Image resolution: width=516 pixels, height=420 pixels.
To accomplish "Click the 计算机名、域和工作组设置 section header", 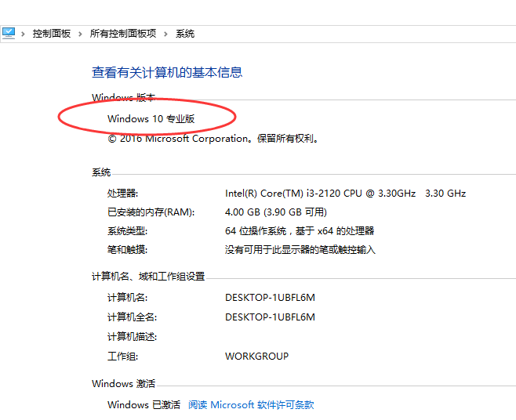I will click(x=148, y=277).
